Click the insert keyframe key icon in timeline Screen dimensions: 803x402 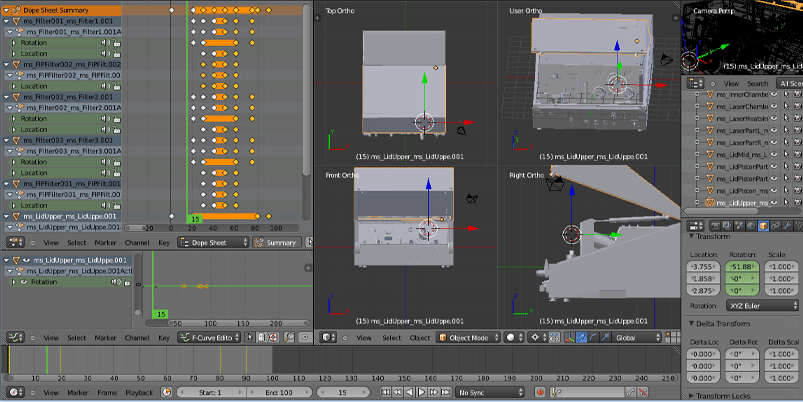(x=631, y=392)
